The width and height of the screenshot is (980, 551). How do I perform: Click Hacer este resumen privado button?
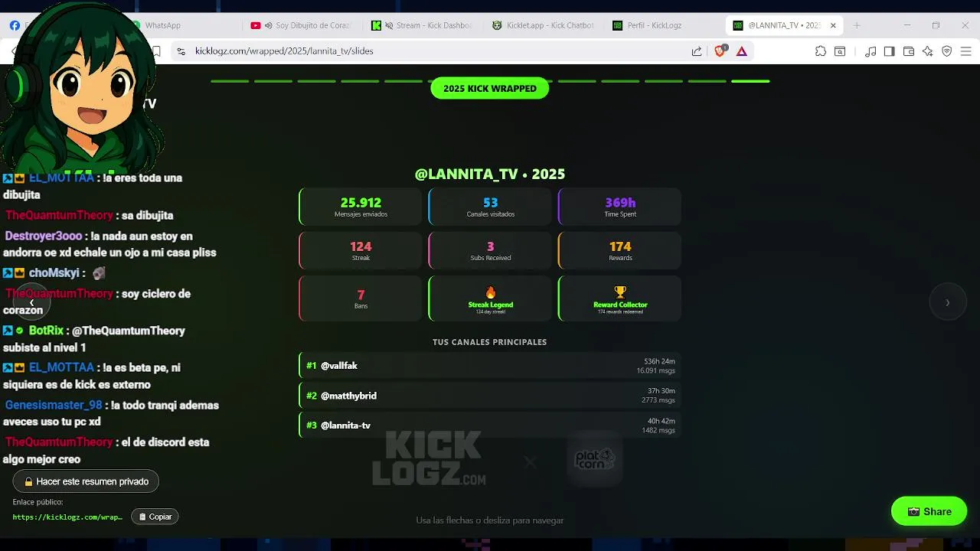pyautogui.click(x=86, y=481)
